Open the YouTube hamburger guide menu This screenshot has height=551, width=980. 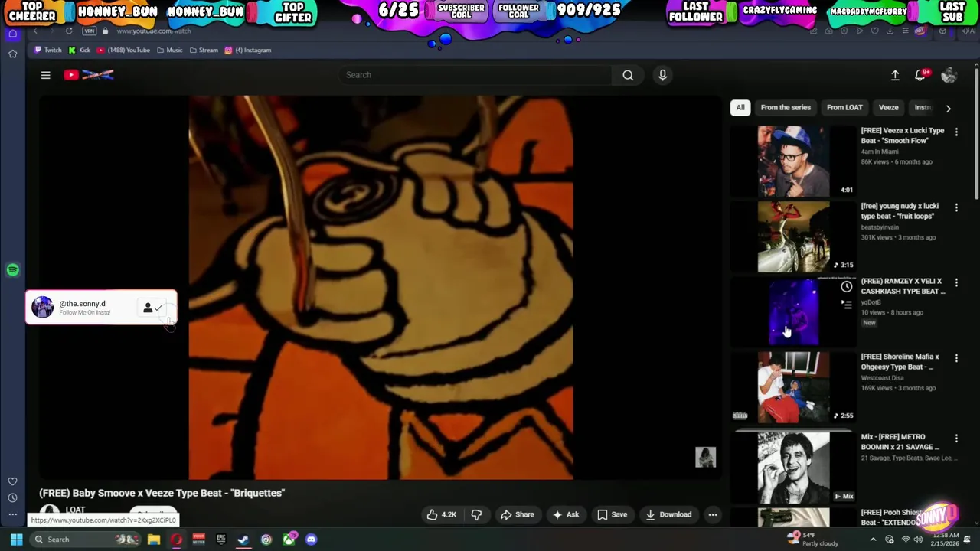(x=45, y=75)
